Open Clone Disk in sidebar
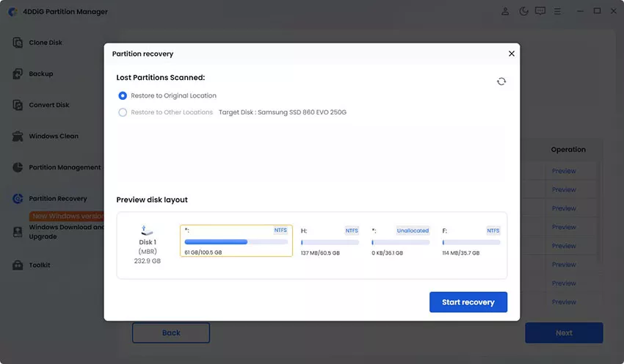 (46, 43)
